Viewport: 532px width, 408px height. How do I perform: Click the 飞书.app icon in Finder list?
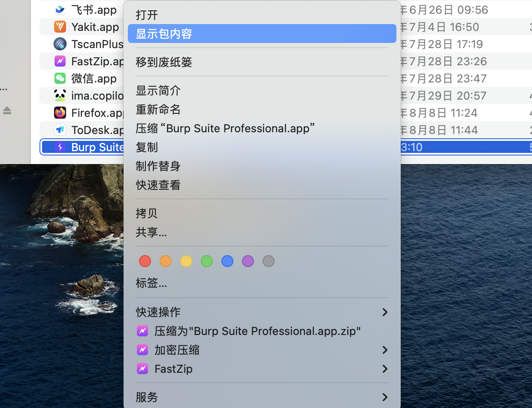(60, 9)
